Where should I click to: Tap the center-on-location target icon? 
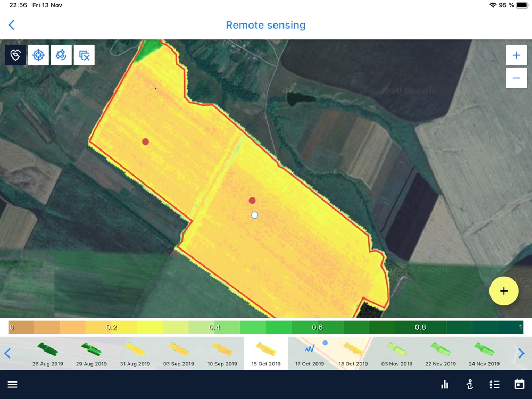pos(38,55)
